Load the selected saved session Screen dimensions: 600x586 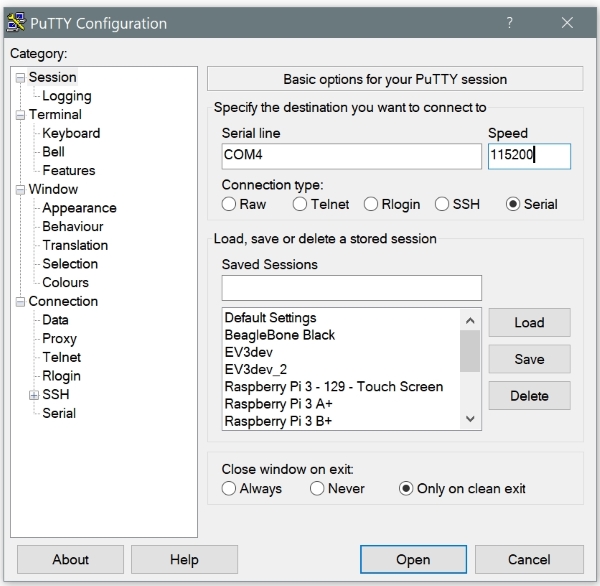pyautogui.click(x=530, y=323)
